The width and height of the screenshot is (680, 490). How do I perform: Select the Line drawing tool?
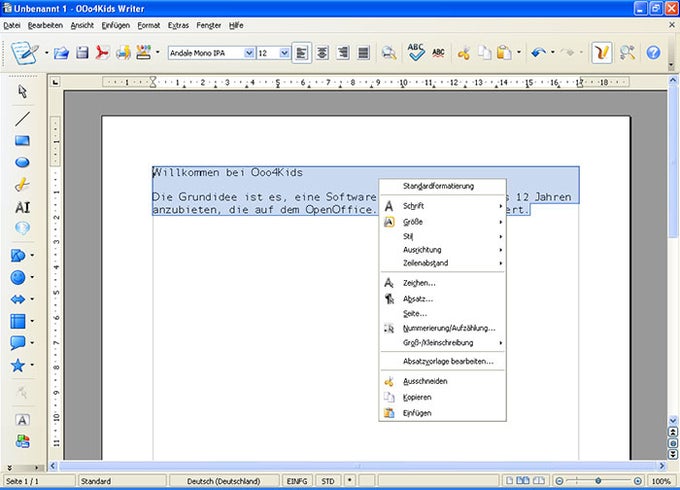[23, 118]
